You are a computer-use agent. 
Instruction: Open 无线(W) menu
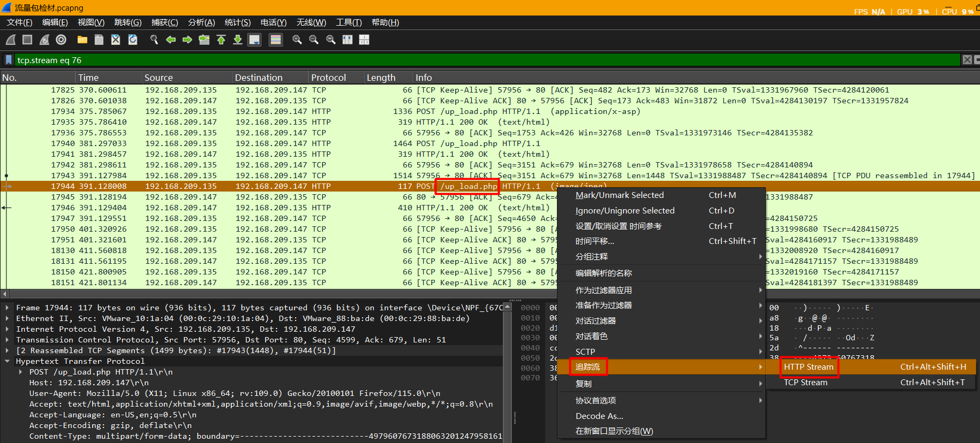[311, 22]
